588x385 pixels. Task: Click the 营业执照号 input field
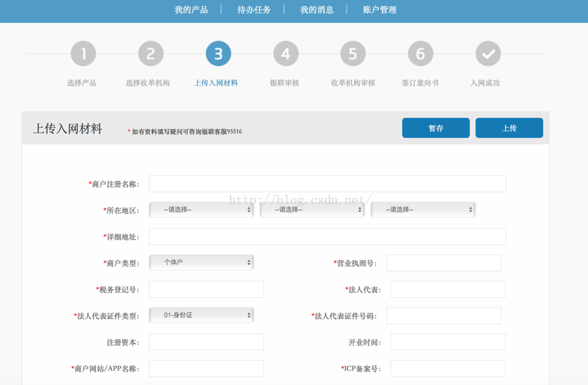coord(443,263)
